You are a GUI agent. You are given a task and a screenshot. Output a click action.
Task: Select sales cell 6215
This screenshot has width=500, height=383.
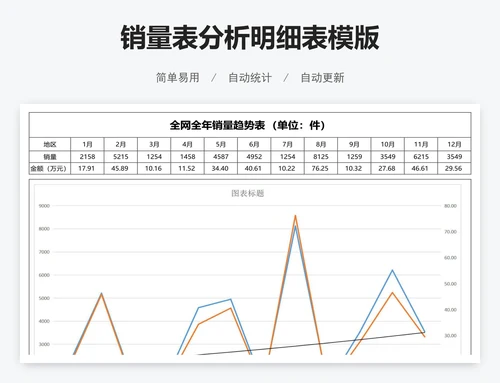[421, 157]
